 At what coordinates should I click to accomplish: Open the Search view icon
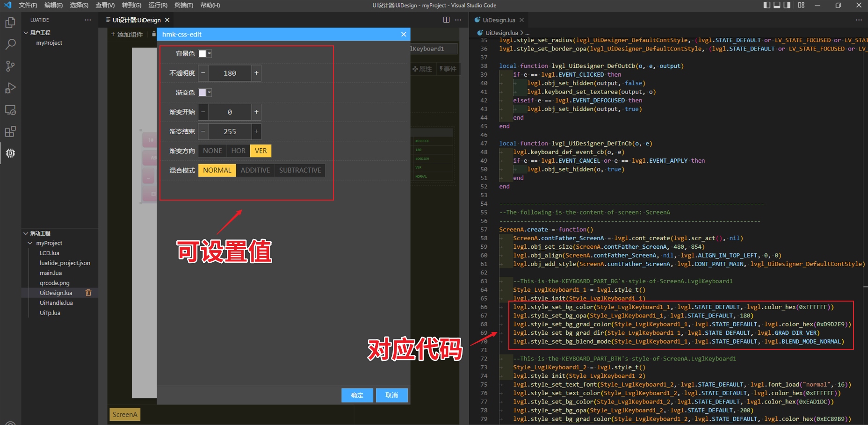[10, 44]
